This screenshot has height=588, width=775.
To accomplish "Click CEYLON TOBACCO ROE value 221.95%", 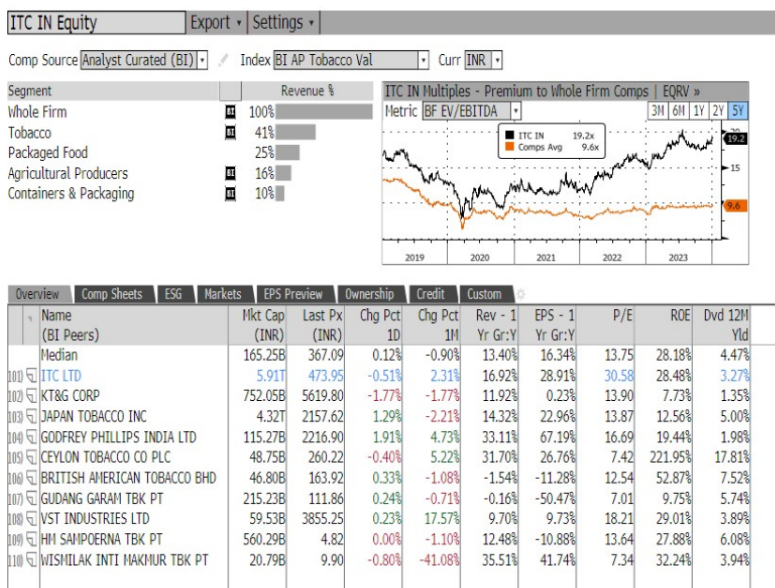I will pos(670,457).
